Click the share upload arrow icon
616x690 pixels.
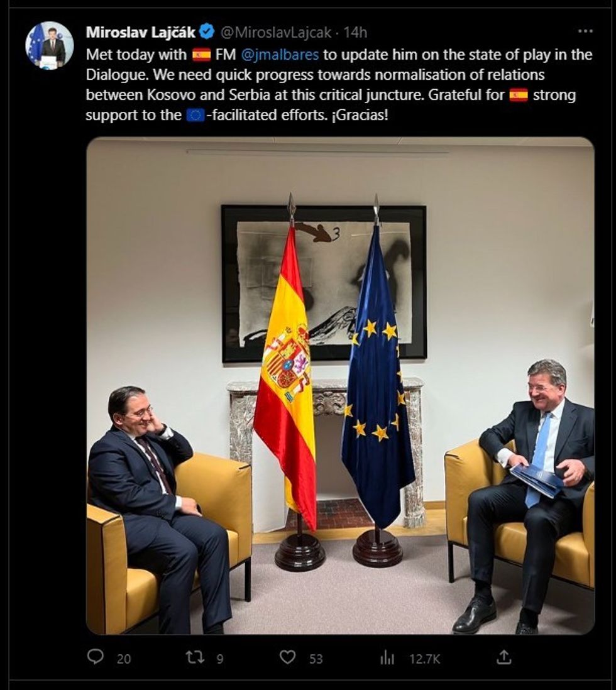503,657
